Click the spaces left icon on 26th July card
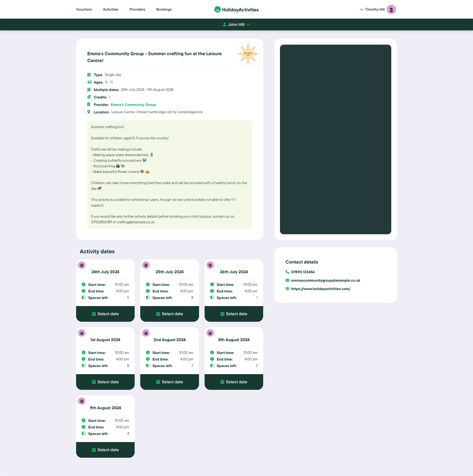The height and width of the screenshot is (476, 473). pyautogui.click(x=212, y=297)
